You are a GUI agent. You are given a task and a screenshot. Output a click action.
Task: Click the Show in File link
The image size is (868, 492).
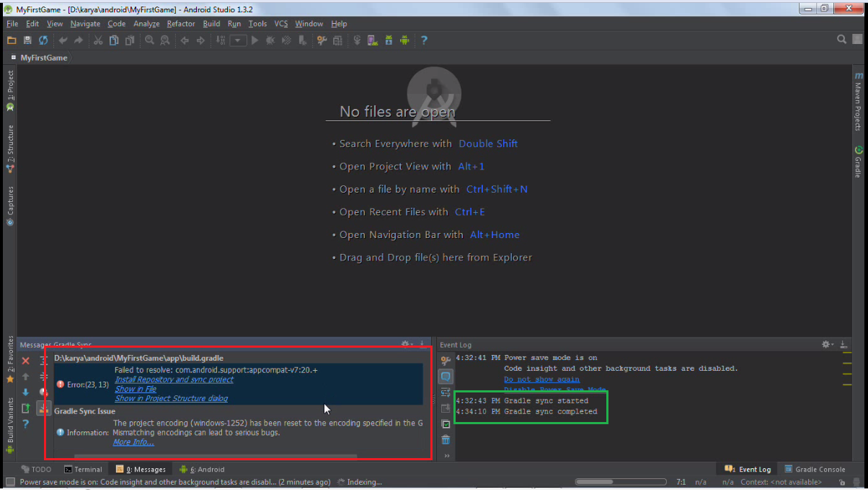[136, 389]
